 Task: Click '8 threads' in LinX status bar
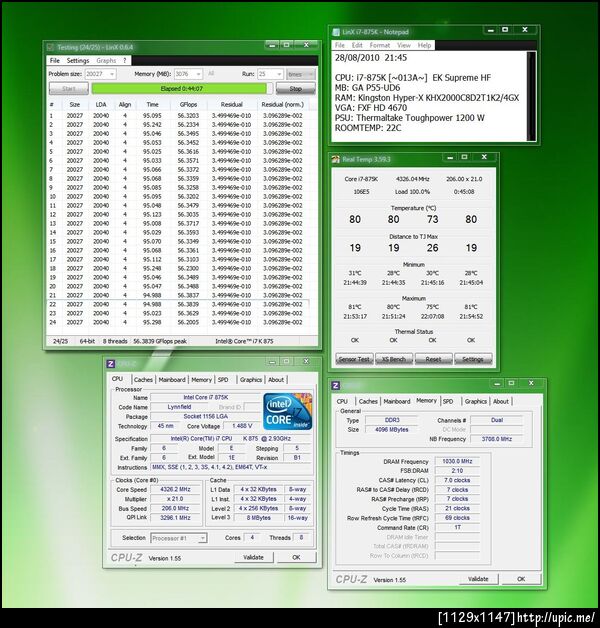click(x=115, y=341)
